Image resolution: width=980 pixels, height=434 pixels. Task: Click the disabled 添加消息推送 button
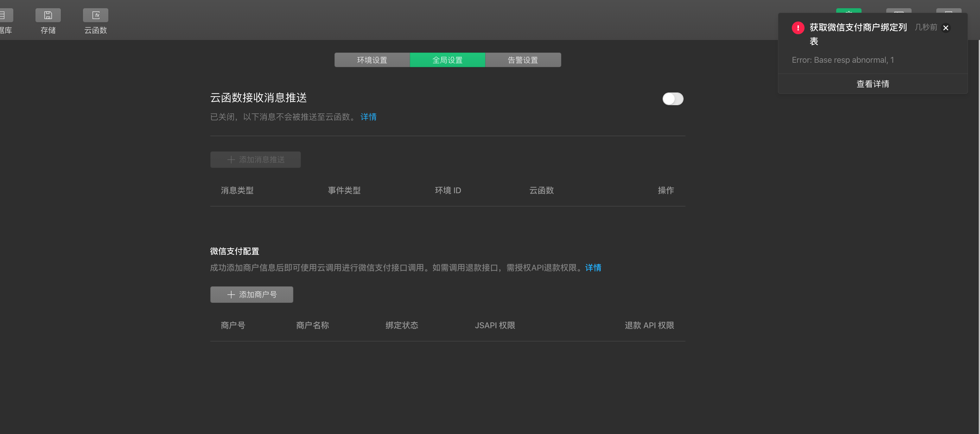click(x=255, y=160)
